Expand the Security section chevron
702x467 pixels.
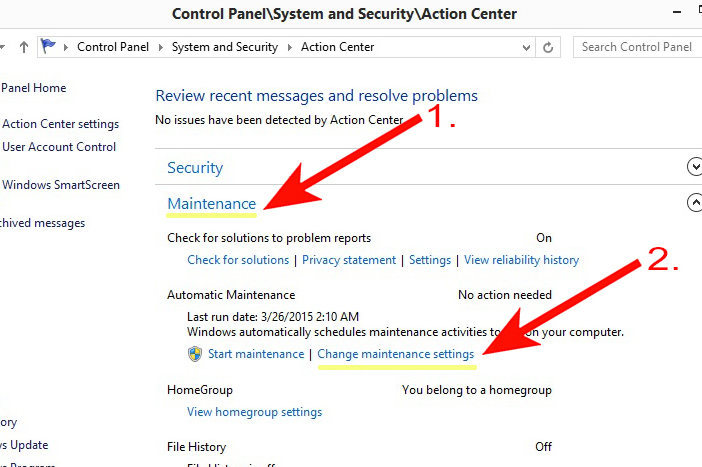[x=695, y=167]
